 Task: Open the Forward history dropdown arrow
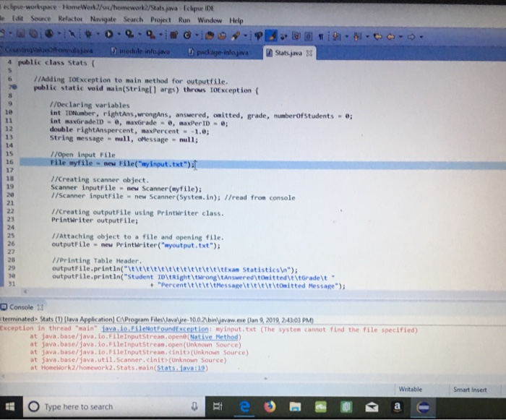click(421, 37)
